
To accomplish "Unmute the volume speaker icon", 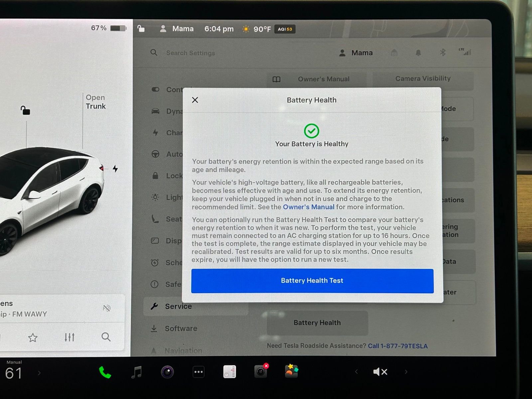I will (x=380, y=372).
